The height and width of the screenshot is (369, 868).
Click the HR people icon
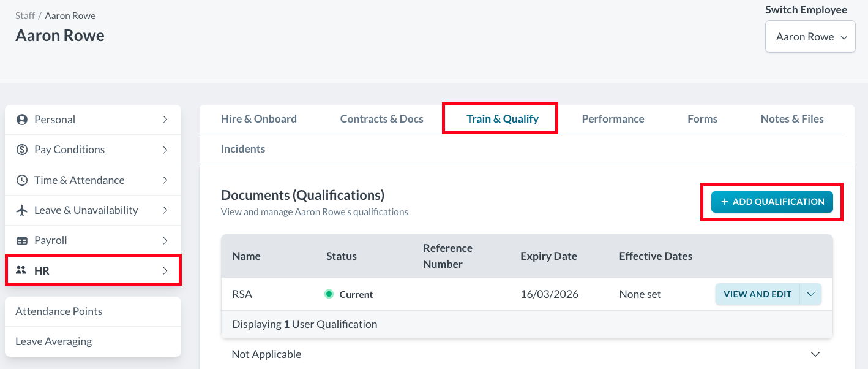pyautogui.click(x=21, y=270)
